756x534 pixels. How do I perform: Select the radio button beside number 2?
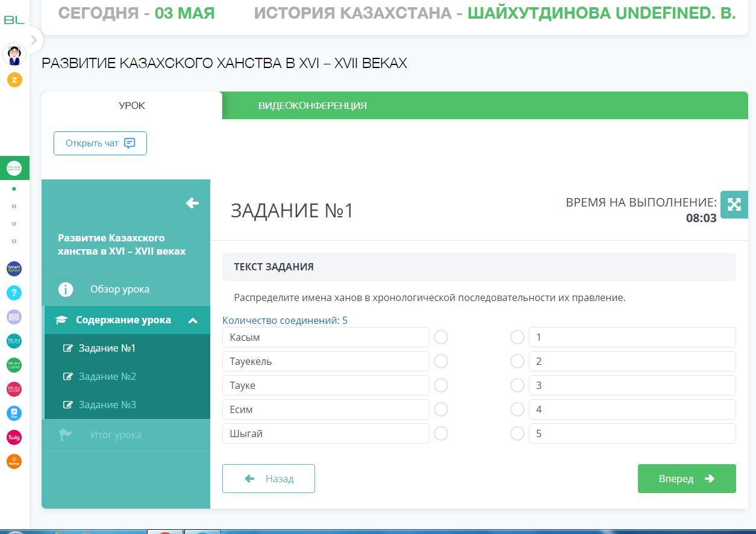pos(517,361)
